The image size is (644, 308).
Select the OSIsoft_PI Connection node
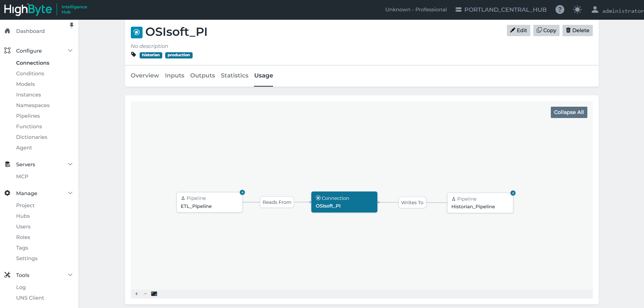coord(344,202)
